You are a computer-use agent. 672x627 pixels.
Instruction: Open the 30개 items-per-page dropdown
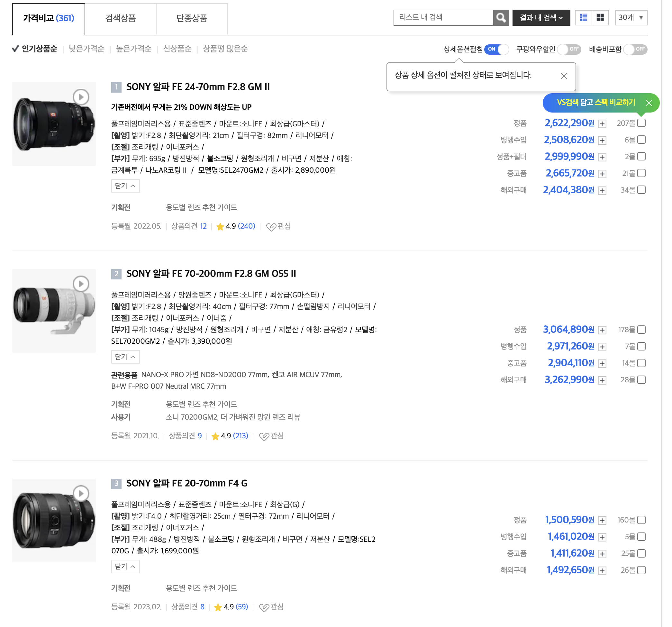631,18
